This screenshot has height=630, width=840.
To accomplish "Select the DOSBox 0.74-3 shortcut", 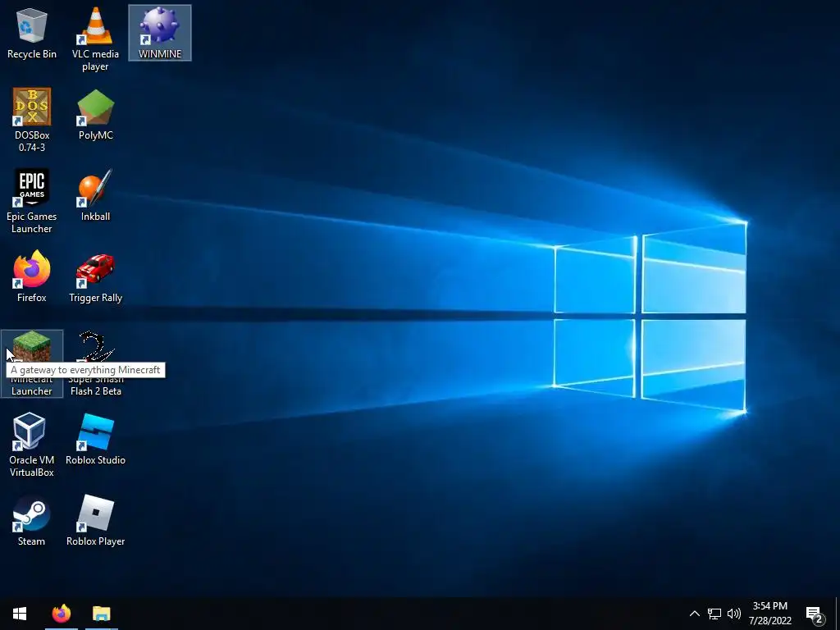I will pos(32,120).
